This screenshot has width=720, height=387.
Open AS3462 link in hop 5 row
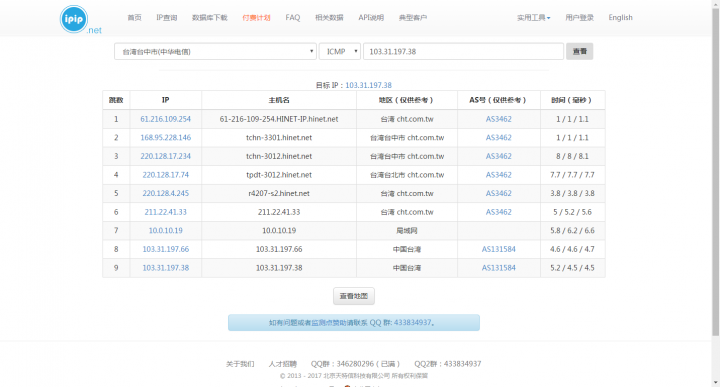[499, 193]
